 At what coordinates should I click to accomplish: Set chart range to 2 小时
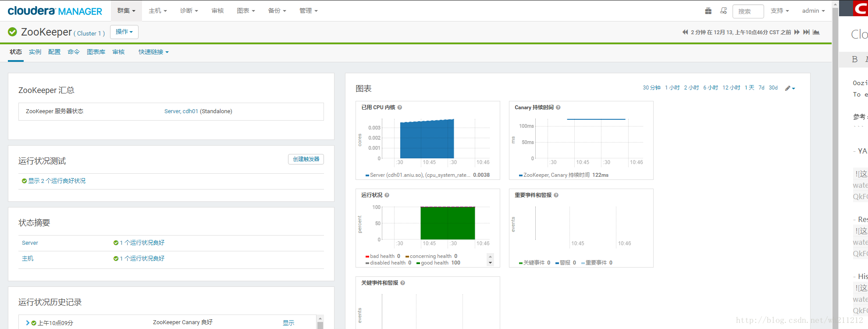691,88
